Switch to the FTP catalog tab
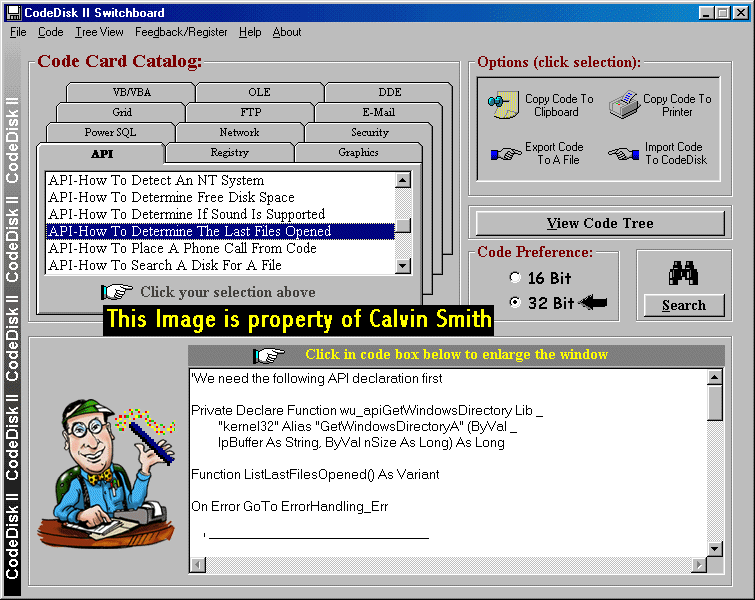The image size is (755, 600). tap(251, 112)
